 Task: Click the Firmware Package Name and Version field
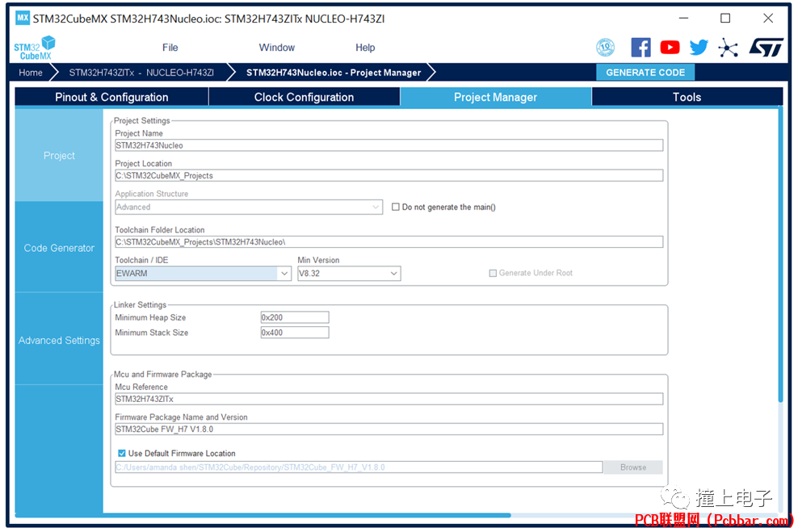point(388,429)
